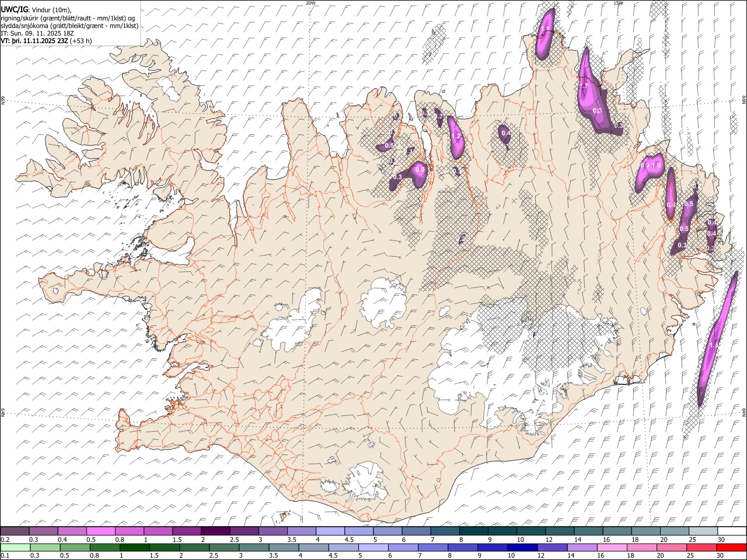Image resolution: width=747 pixels, height=560 pixels.
Task: Pick the 1.5–2 magenta snow legend swatch
Action: 187,531
